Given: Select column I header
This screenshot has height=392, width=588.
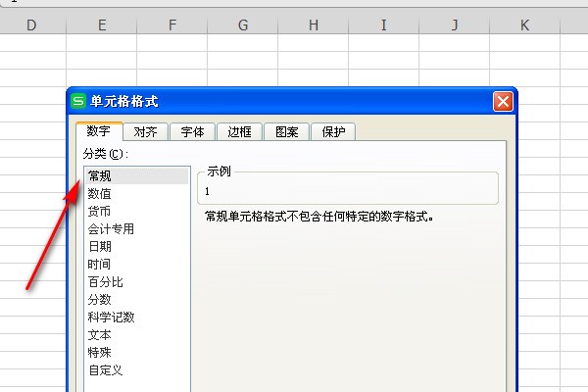Looking at the screenshot, I should (x=383, y=25).
